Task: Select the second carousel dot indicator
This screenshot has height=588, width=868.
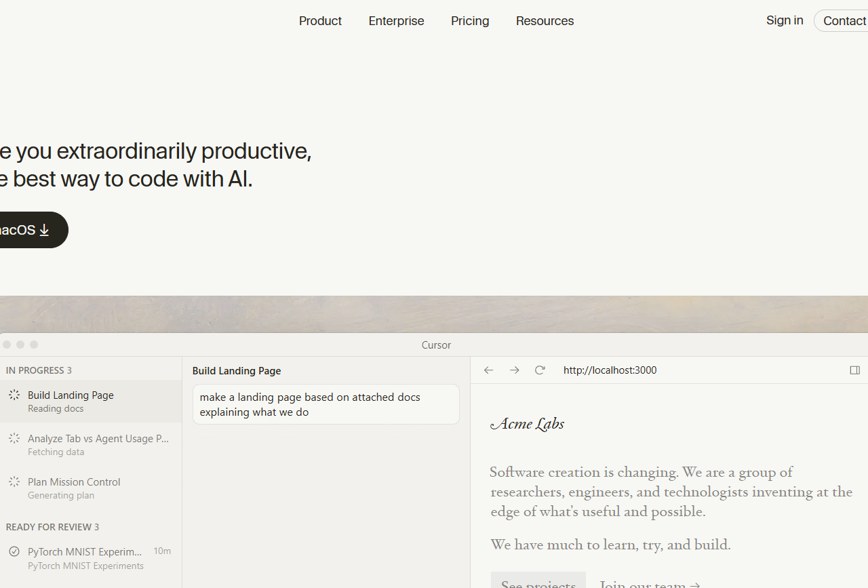Action: (x=20, y=345)
